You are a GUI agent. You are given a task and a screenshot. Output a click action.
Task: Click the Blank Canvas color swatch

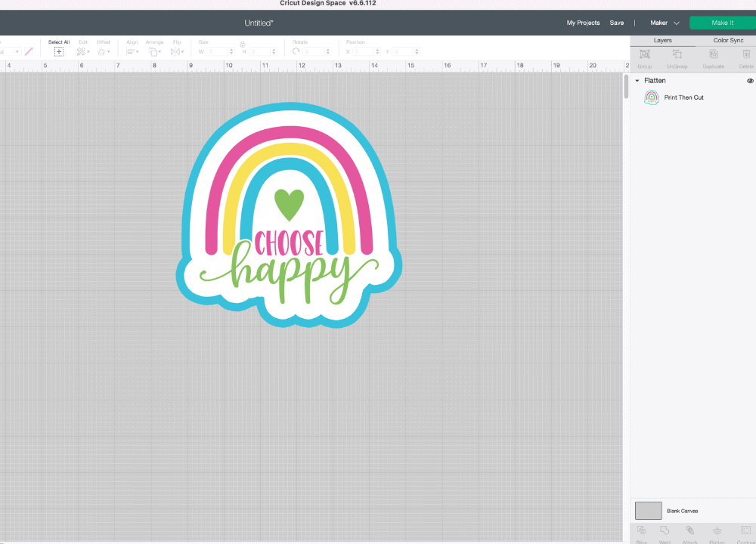click(x=648, y=511)
